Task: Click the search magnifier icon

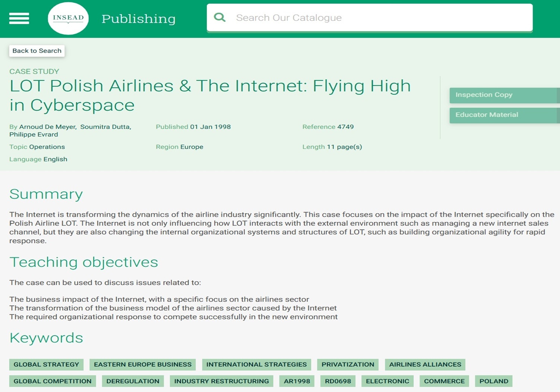Action: 220,18
